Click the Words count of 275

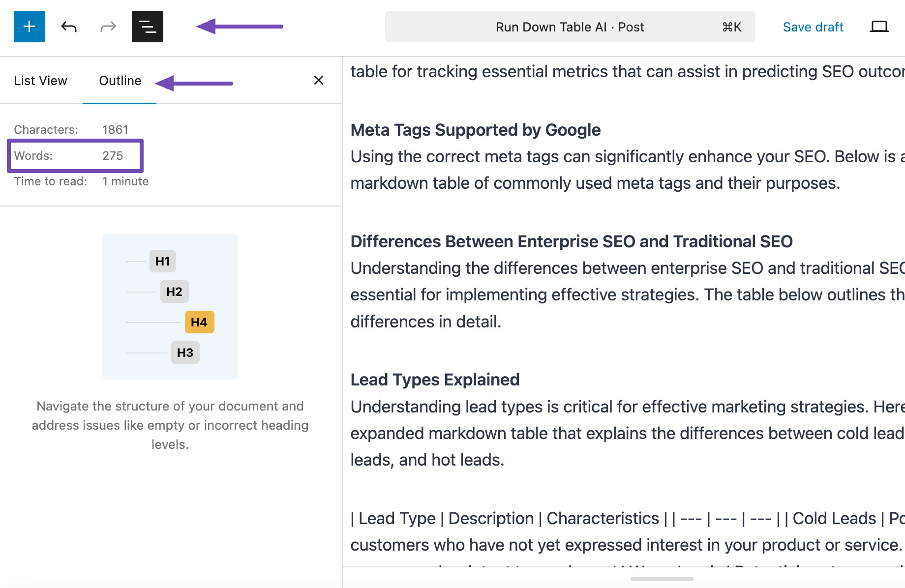[x=113, y=156]
